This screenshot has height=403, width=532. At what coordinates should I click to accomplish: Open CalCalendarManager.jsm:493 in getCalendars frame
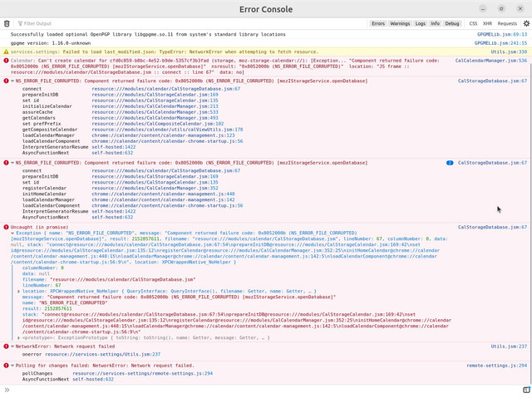click(155, 118)
